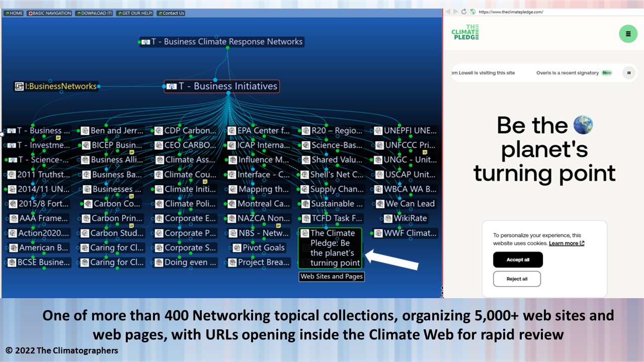Click the icon beside I:BusinessNetworks
This screenshot has width=644, height=362.
[x=19, y=86]
